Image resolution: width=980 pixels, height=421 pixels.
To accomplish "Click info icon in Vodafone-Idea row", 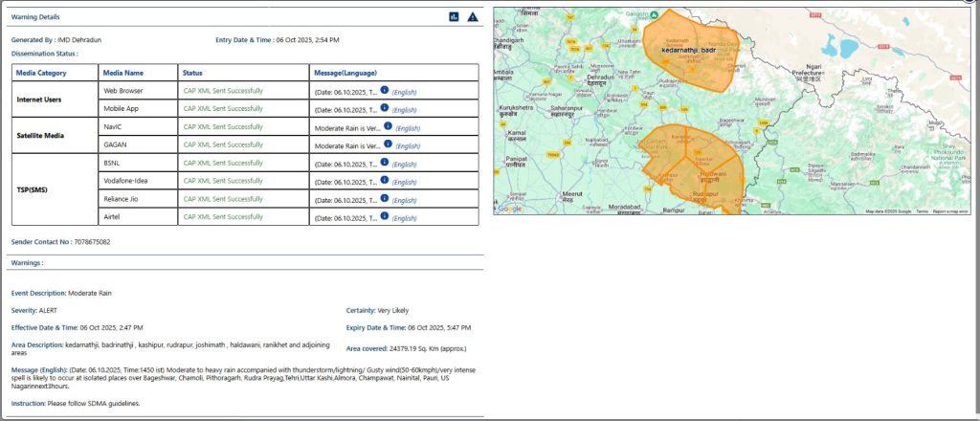I will click(x=385, y=181).
